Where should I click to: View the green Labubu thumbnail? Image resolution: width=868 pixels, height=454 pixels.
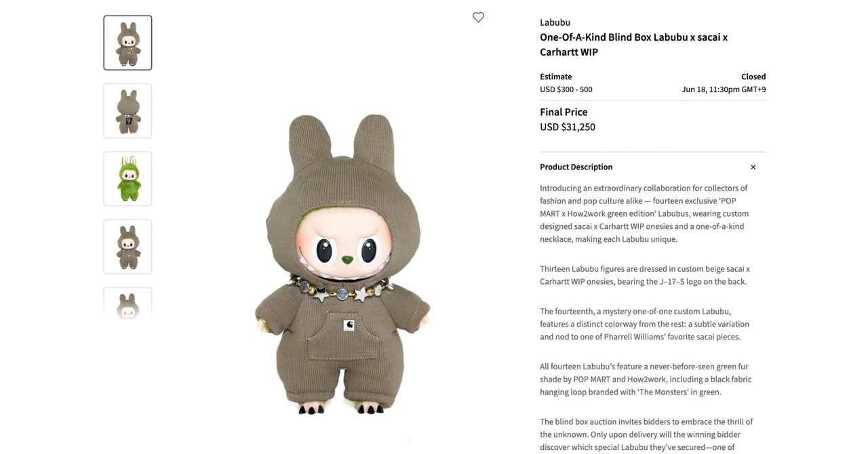[x=127, y=178]
